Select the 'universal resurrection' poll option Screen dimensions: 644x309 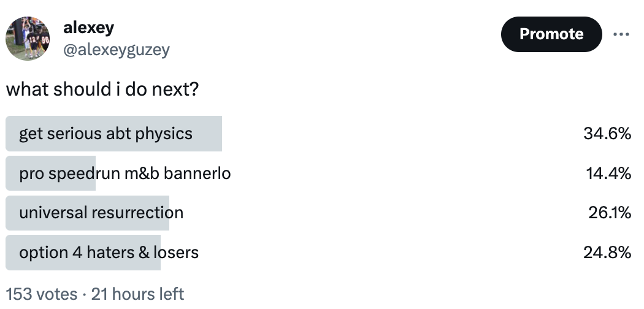point(101,213)
